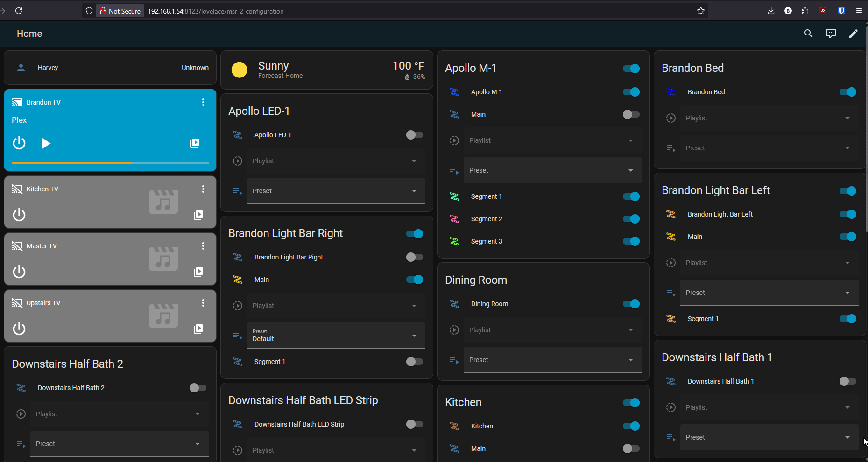Click Segment 2 pink light icon
This screenshot has height=462, width=868.
click(x=454, y=219)
